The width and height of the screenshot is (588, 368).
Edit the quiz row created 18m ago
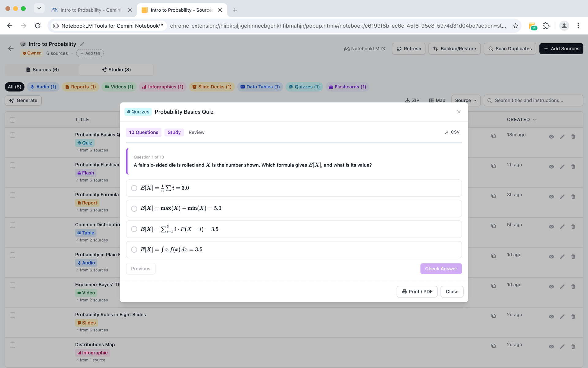click(x=562, y=137)
